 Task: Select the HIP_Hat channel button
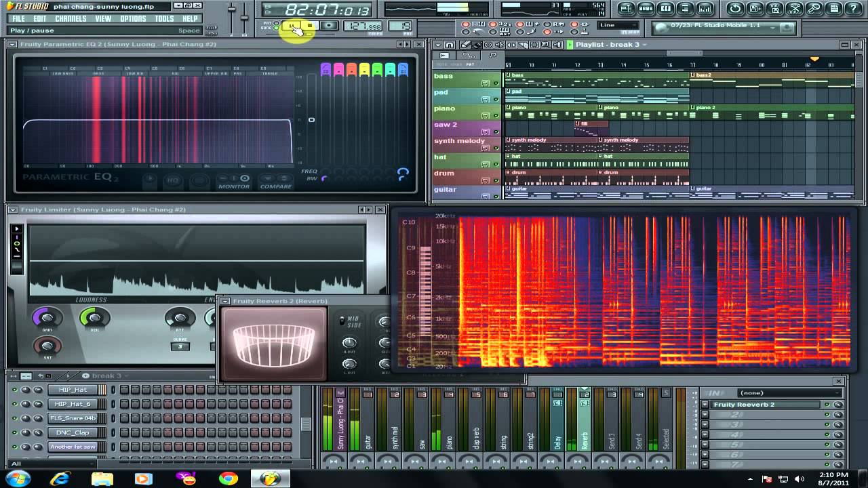(73, 390)
